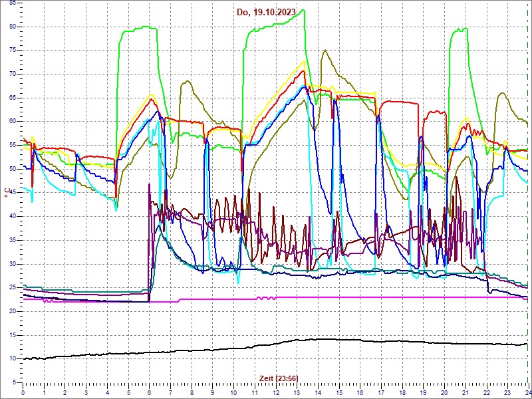
Task: Click the chart date title 'Do, 19.10.2023'
Action: [267, 12]
